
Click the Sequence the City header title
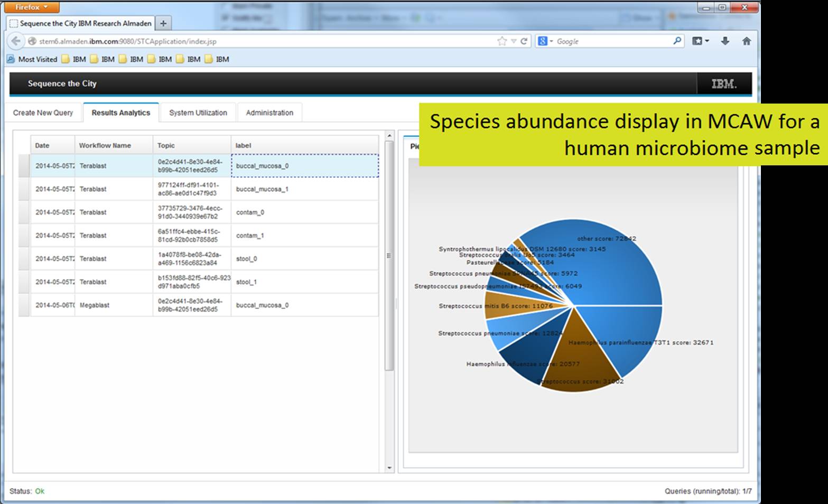click(62, 83)
